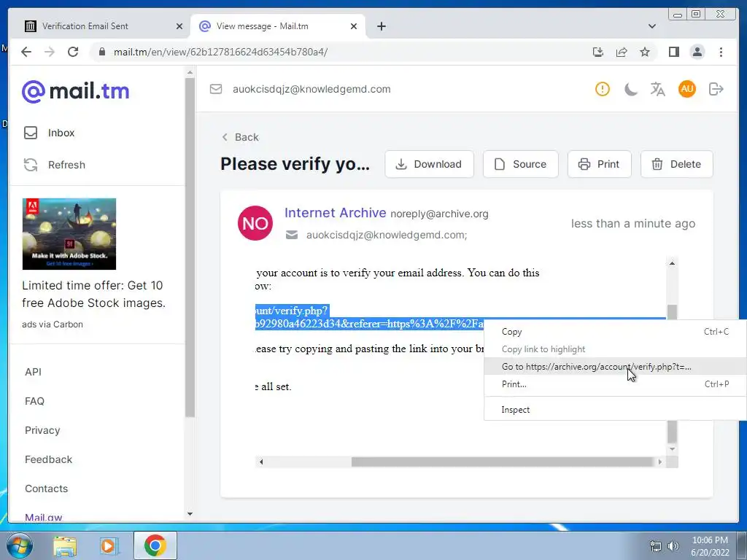Click the network tray icon
This screenshot has width=747, height=560.
pyautogui.click(x=656, y=546)
